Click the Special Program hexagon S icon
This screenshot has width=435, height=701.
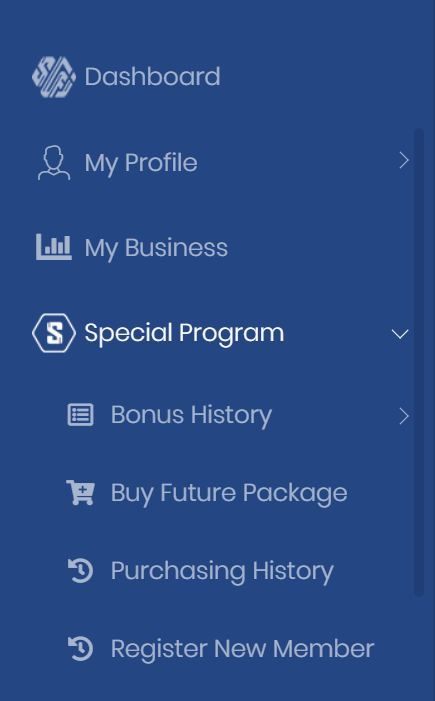click(54, 333)
